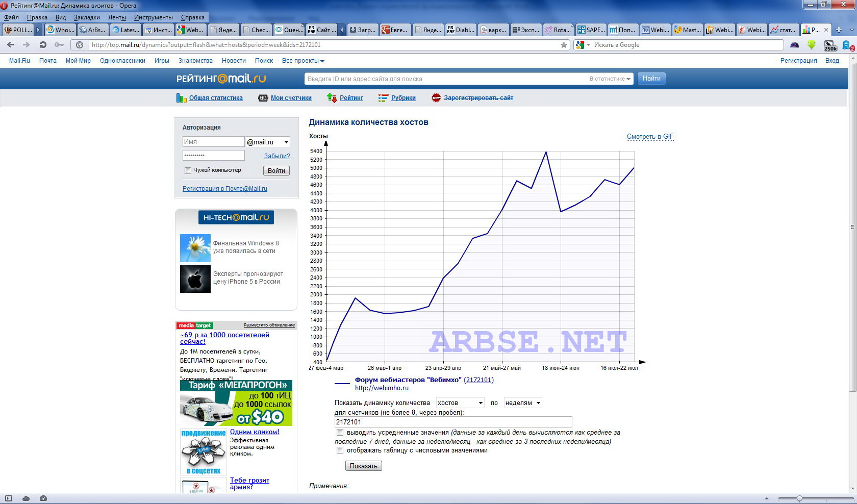Open the speedometer extension icon
This screenshot has height=504, width=857.
[794, 45]
